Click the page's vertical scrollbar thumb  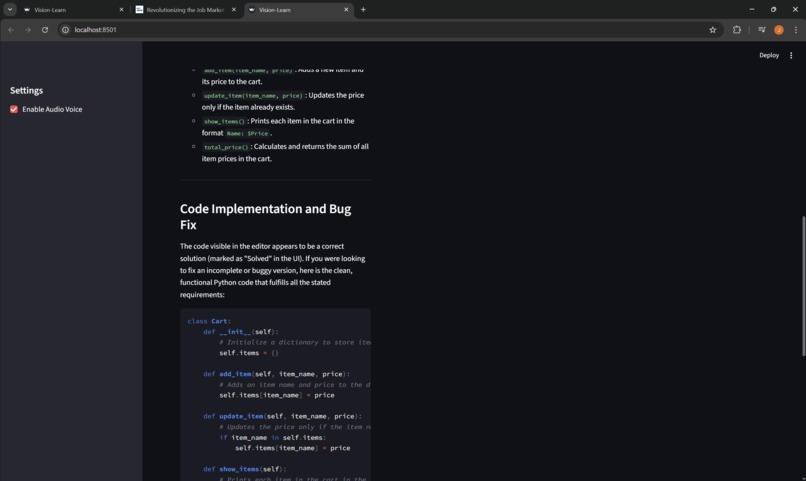[803, 286]
